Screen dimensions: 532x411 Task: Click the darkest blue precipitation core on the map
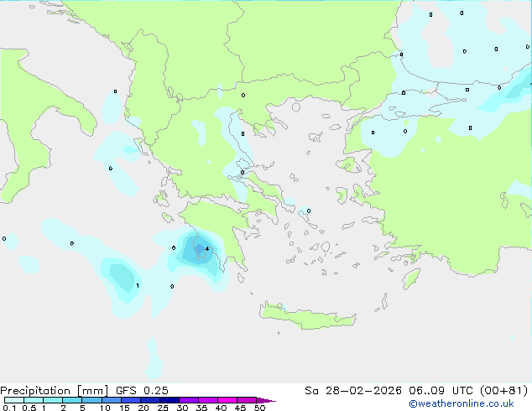[200, 249]
